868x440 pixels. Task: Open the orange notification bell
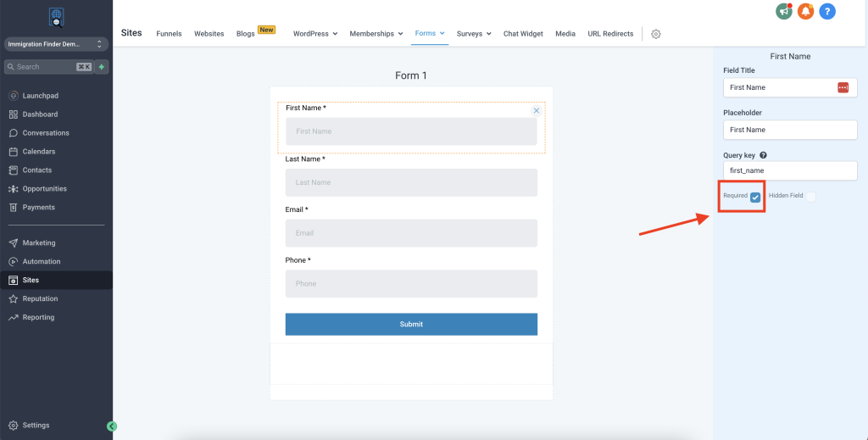point(805,12)
